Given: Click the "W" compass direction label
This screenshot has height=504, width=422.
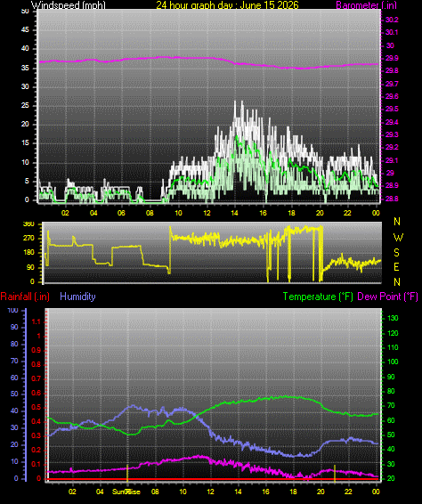Looking at the screenshot, I should click(398, 238).
